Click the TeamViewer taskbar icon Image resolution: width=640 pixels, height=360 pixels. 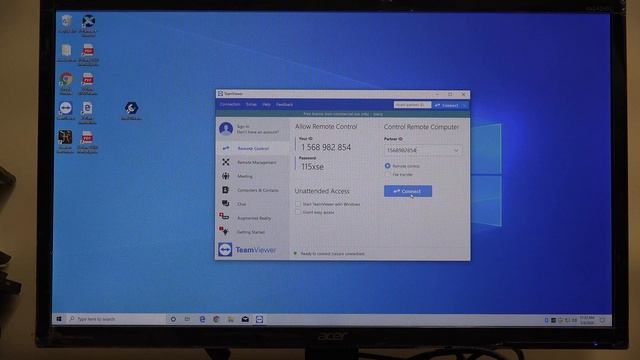(x=259, y=319)
